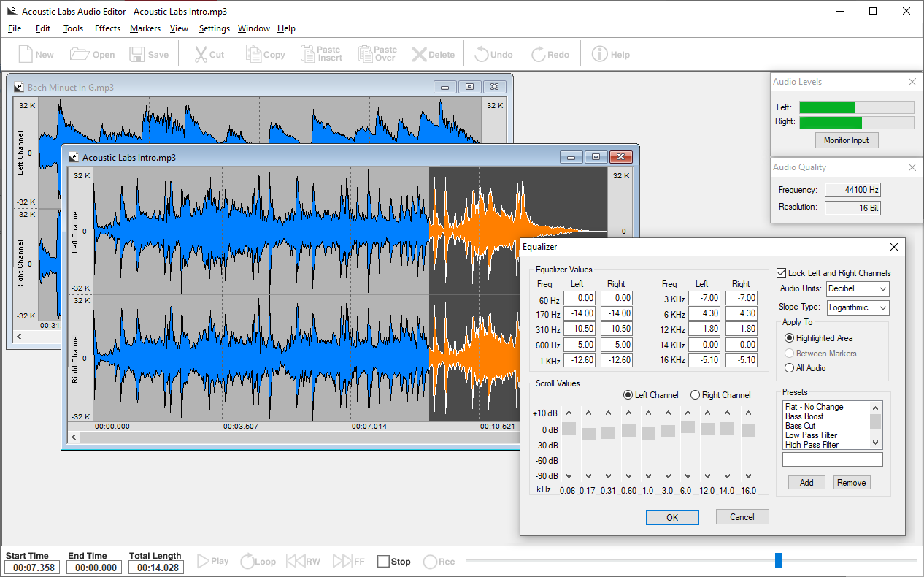Click the Open folder toolbar icon
Screen dimensions: 924x577
[x=79, y=55]
